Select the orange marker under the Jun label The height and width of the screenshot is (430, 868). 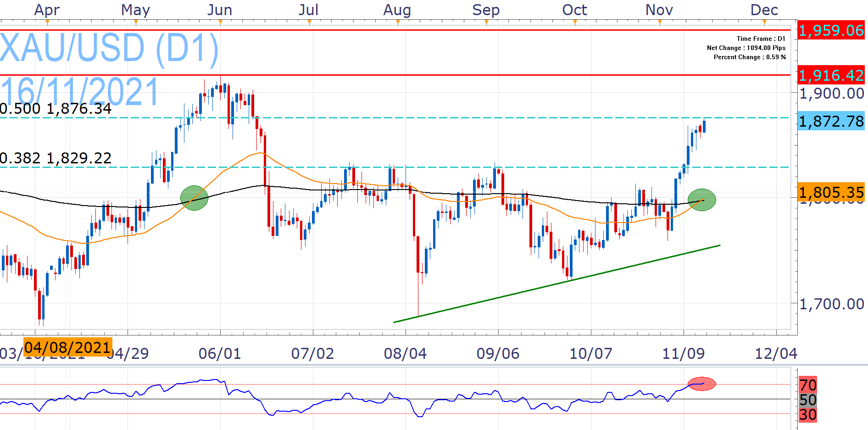220,22
